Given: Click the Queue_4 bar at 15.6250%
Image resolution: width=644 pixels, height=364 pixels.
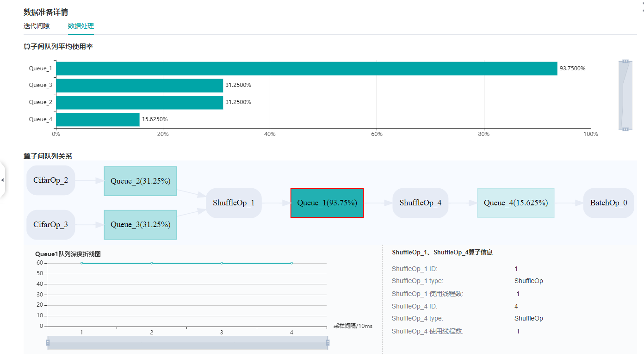Looking at the screenshot, I should 98,119.
